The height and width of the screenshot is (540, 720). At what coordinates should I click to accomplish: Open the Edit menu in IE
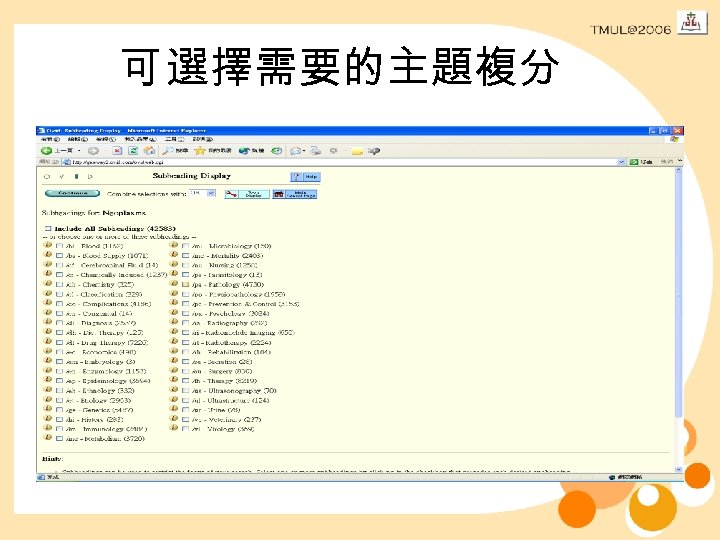click(x=78, y=139)
